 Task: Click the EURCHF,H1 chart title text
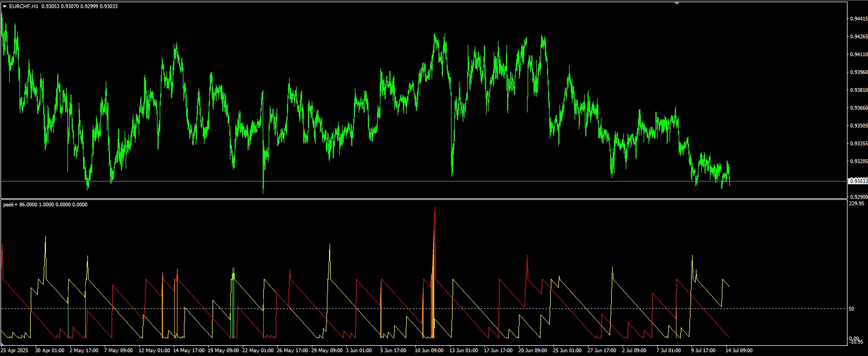(24, 6)
